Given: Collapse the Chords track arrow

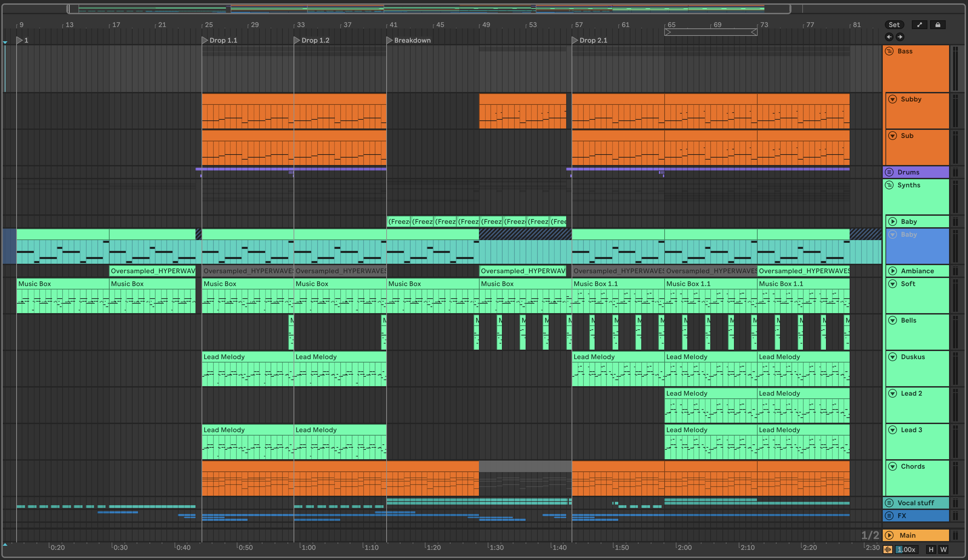Looking at the screenshot, I should (893, 466).
